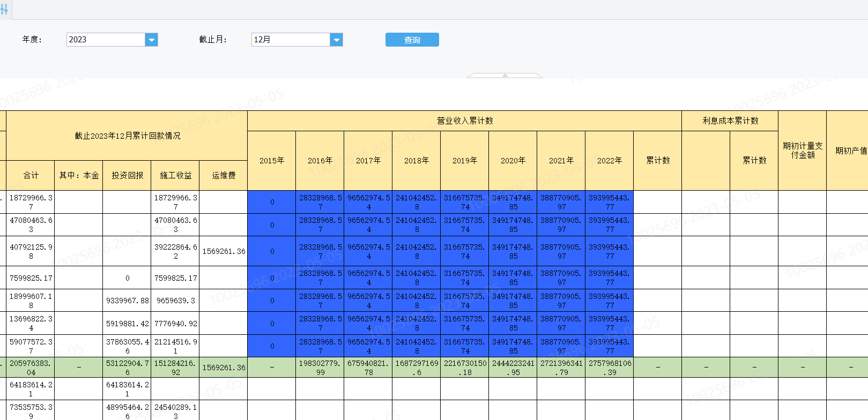
Task: Select the 截止2023年12月累计回款情况 header
Action: 127,136
